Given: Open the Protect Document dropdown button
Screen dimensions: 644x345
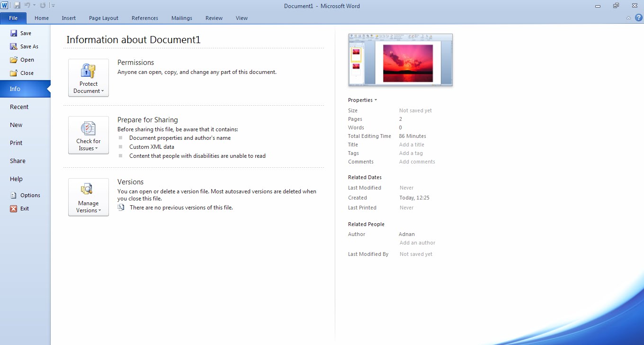Looking at the screenshot, I should click(x=89, y=78).
